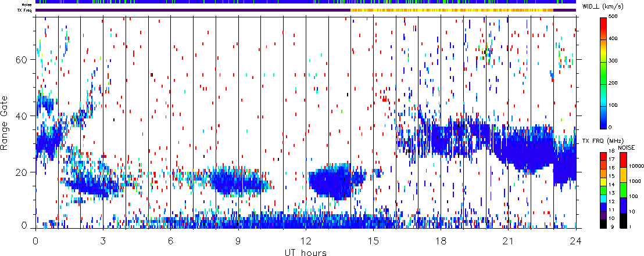Click the 40 label on the Range Gate axis

point(24,116)
